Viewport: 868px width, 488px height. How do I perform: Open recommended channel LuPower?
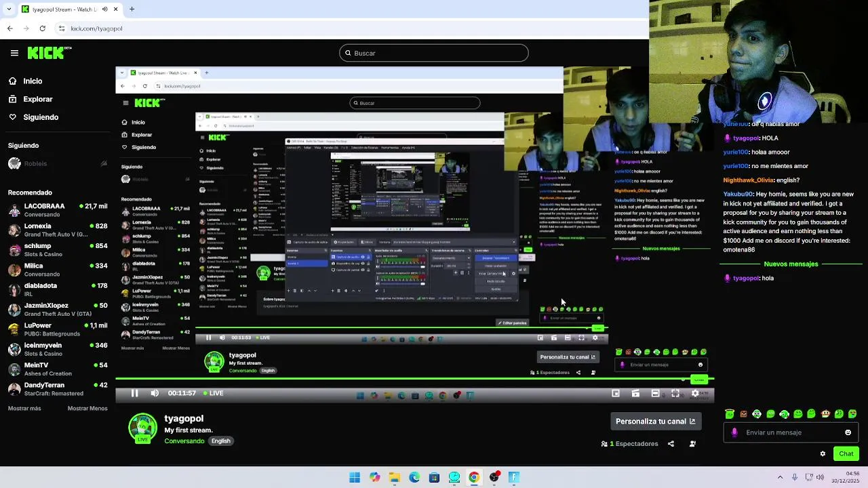pyautogui.click(x=58, y=329)
